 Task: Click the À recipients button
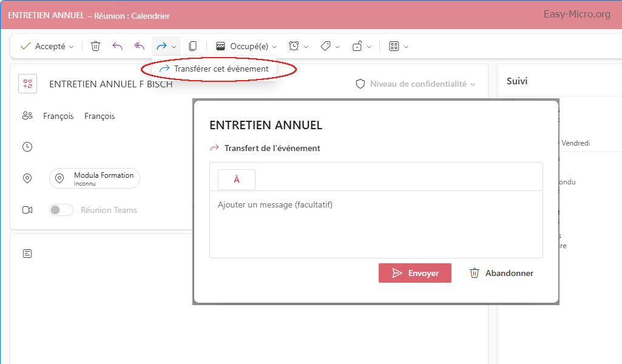point(237,180)
